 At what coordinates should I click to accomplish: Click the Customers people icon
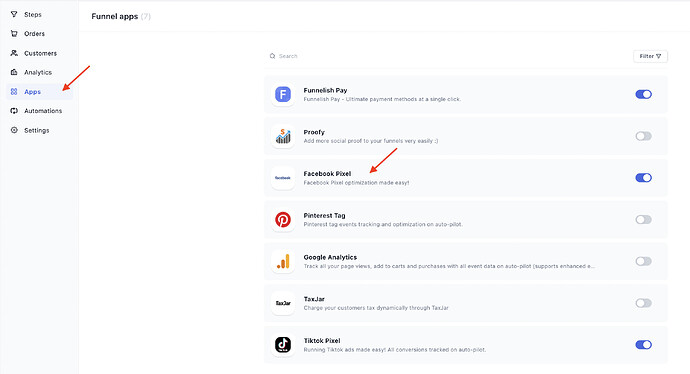click(x=14, y=53)
